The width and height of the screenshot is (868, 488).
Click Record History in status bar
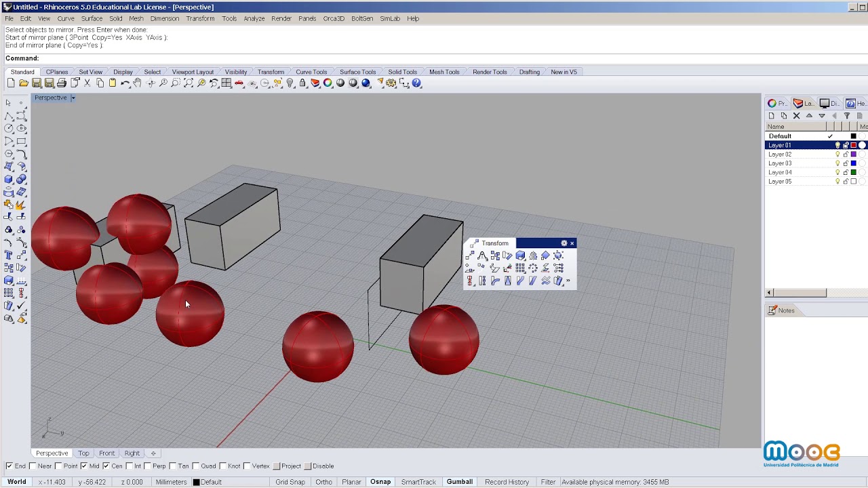507,482
